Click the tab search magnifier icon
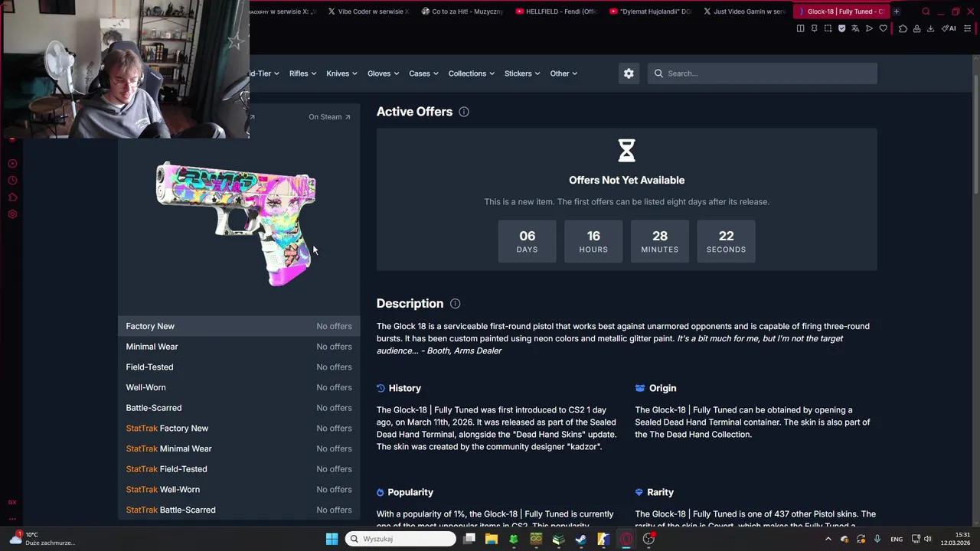Viewport: 980px width, 551px height. click(x=926, y=11)
